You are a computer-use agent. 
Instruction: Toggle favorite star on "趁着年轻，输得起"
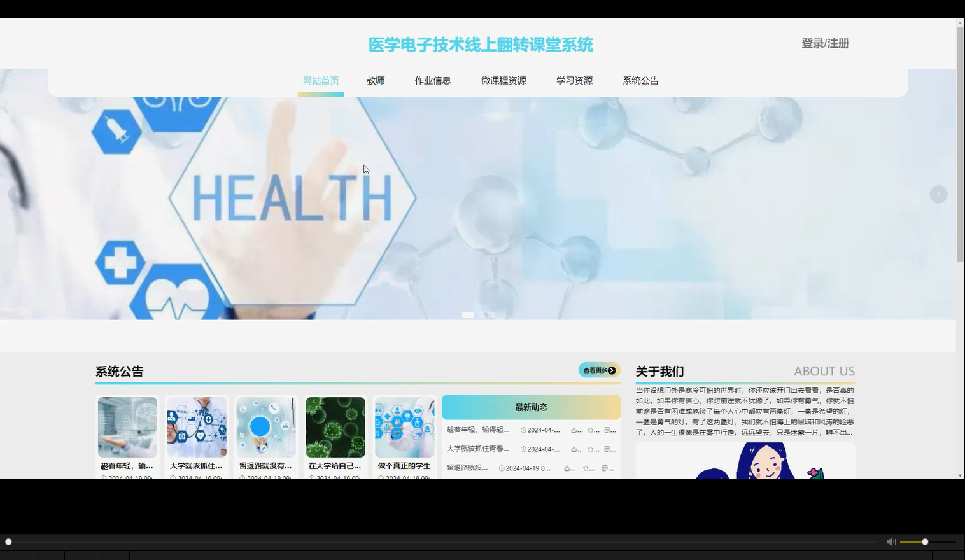pos(591,430)
